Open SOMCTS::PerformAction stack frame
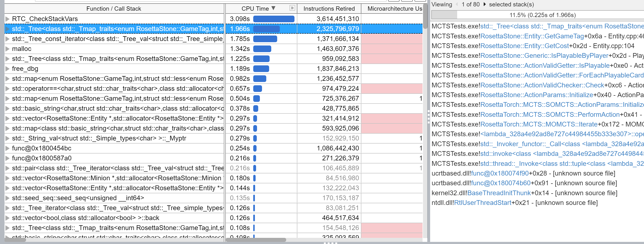 pos(550,114)
